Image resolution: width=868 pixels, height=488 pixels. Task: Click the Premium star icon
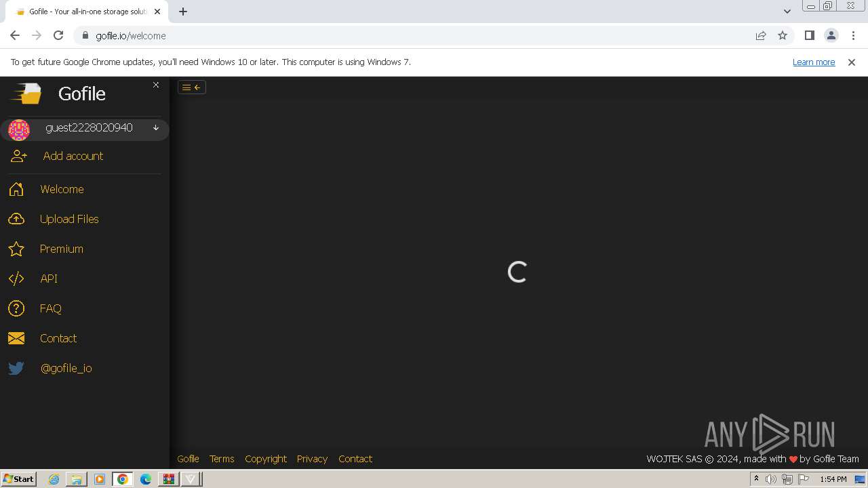coord(16,249)
